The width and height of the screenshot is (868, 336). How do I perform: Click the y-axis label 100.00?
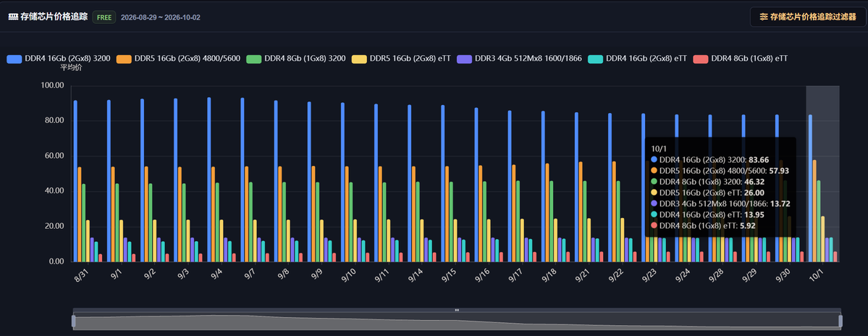53,85
